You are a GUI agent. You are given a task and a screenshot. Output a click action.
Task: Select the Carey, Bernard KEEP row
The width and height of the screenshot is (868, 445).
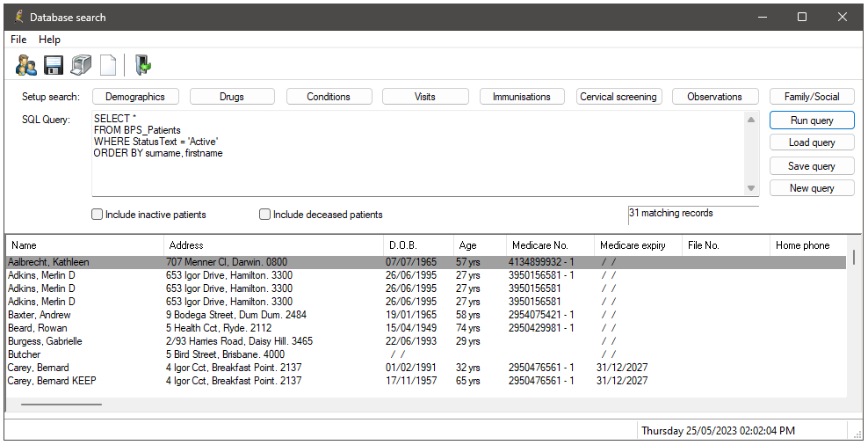pyautogui.click(x=426, y=381)
